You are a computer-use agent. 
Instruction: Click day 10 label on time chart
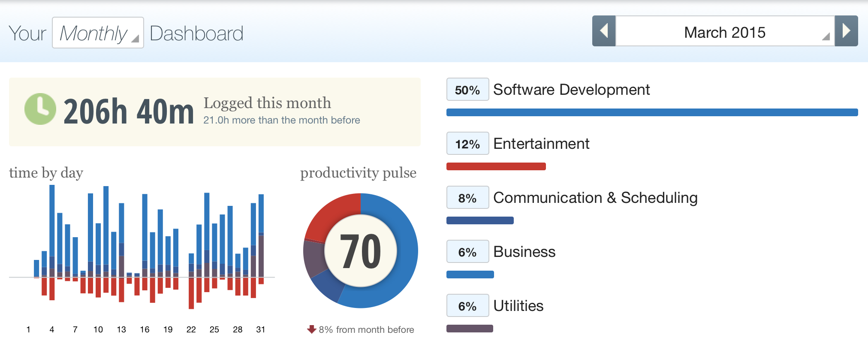(x=98, y=329)
